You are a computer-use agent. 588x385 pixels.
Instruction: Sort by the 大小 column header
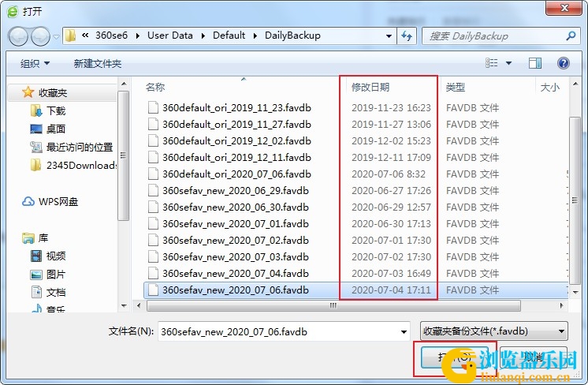tap(551, 87)
